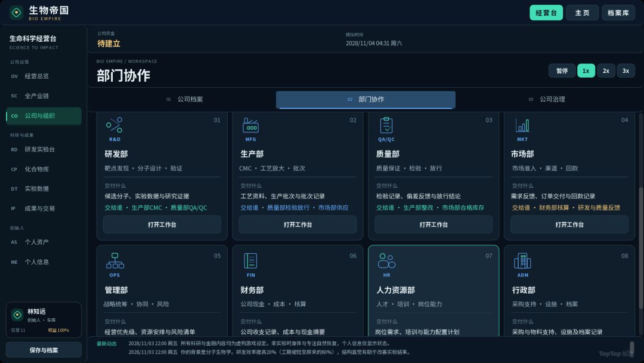Pause simulation with 暂停 button
644x363 pixels.
562,70
